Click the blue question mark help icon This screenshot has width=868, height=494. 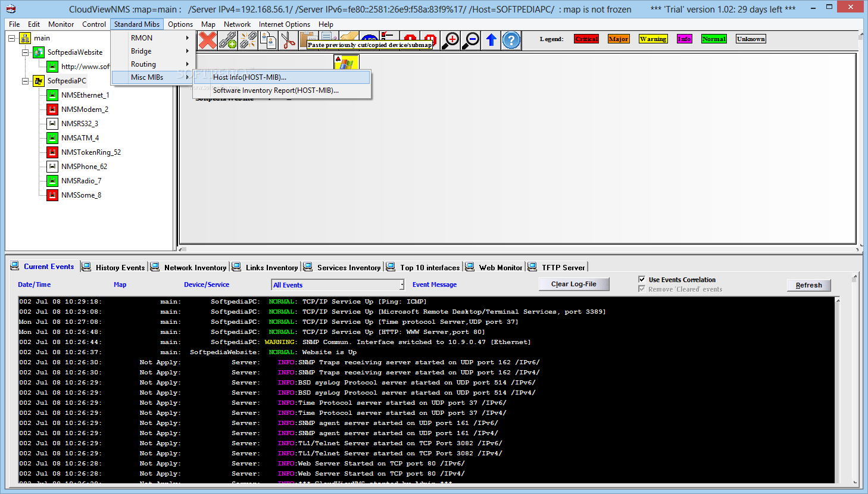(511, 40)
